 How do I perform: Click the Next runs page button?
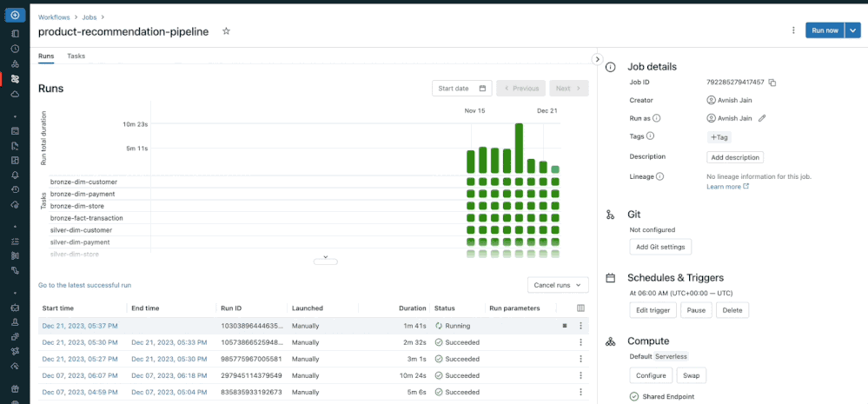[568, 89]
